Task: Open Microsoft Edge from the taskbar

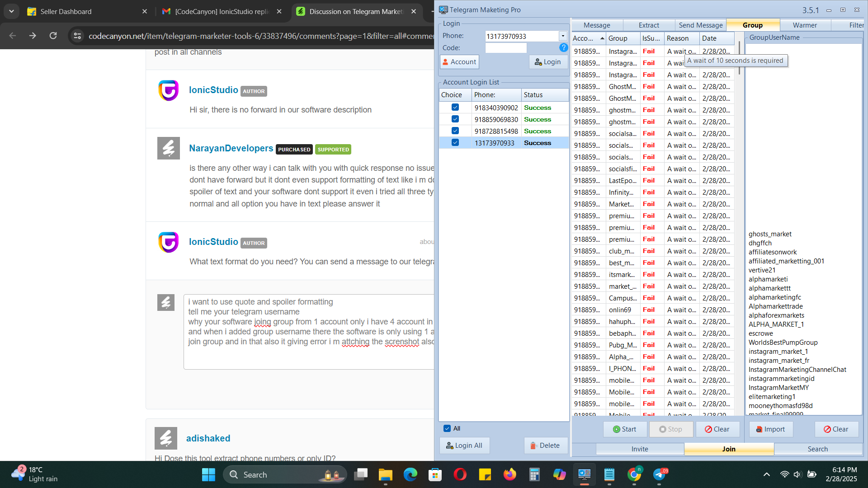Action: (410, 474)
